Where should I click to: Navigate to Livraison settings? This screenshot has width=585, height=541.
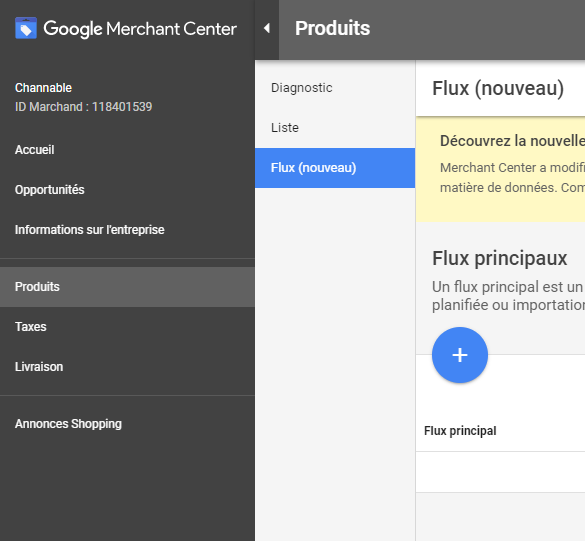point(39,366)
